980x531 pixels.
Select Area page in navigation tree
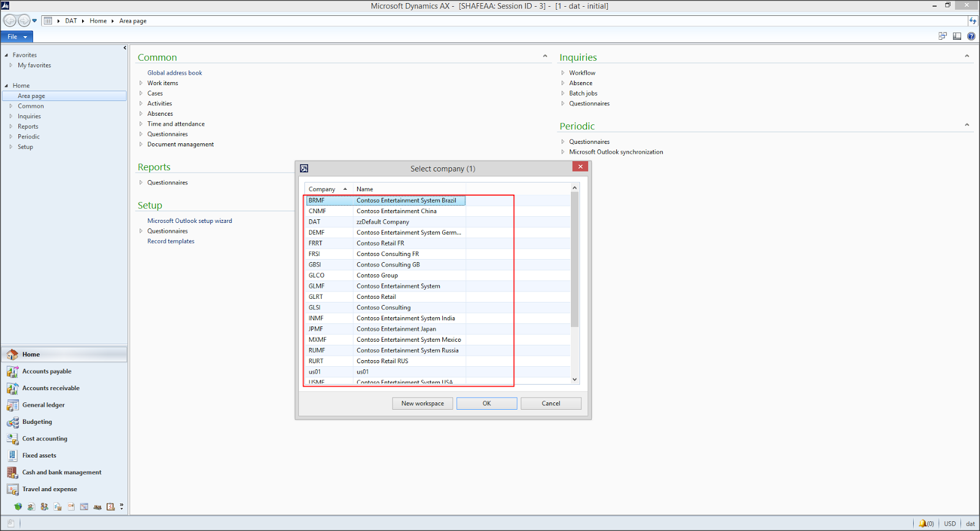point(64,96)
